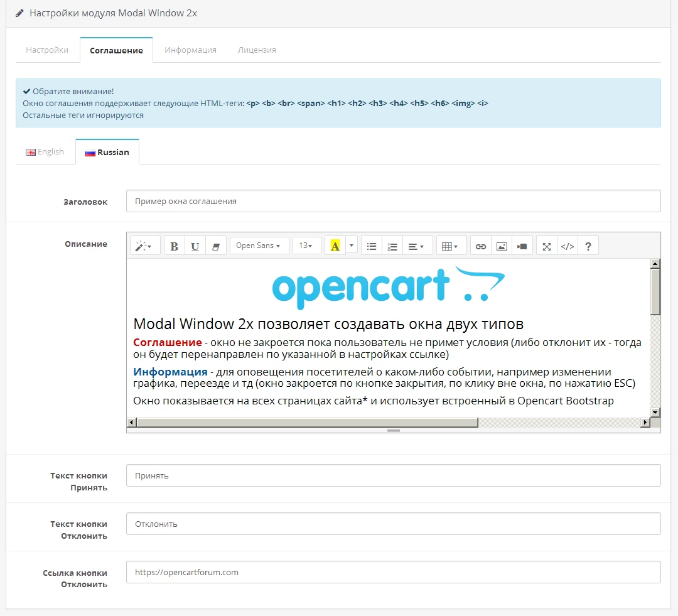Switch to the Настройки tab
678x616 pixels.
coord(47,50)
